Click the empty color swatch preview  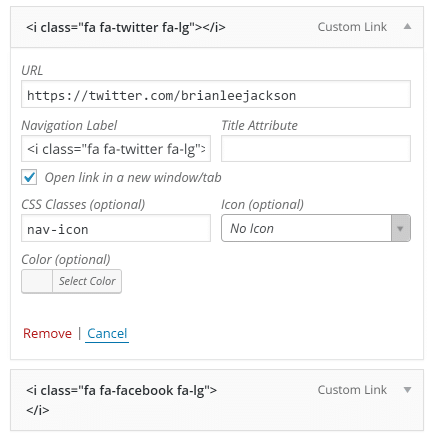click(x=37, y=281)
